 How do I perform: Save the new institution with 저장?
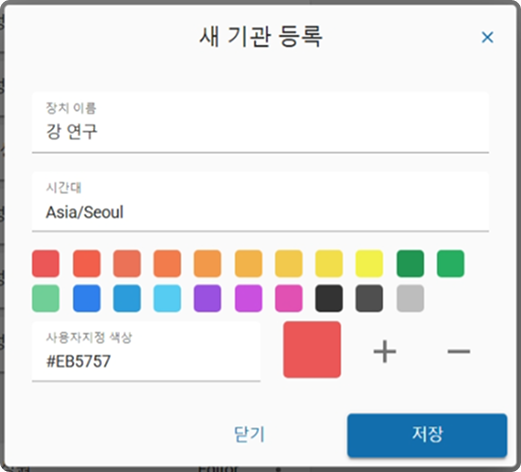coord(427,435)
